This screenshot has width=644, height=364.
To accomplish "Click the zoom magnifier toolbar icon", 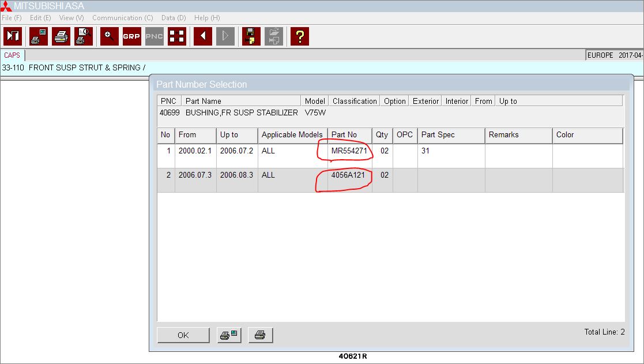I will point(110,36).
